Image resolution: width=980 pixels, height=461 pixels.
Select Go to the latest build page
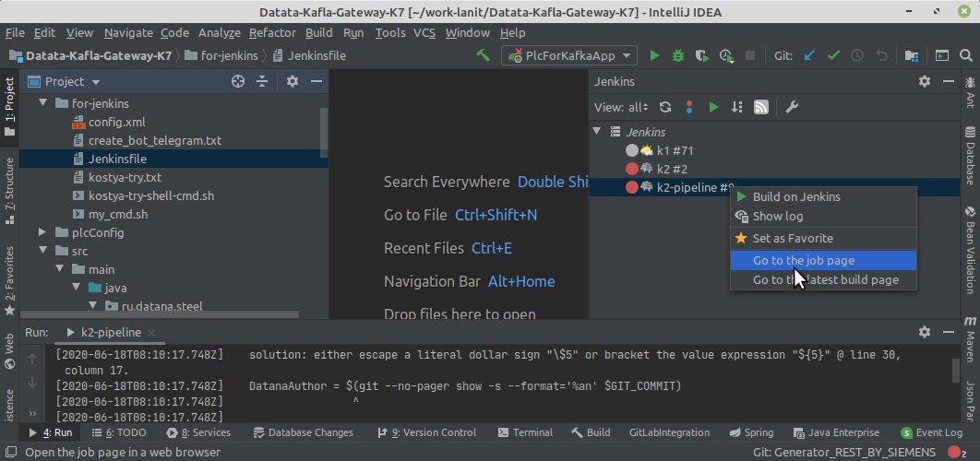coord(823,280)
